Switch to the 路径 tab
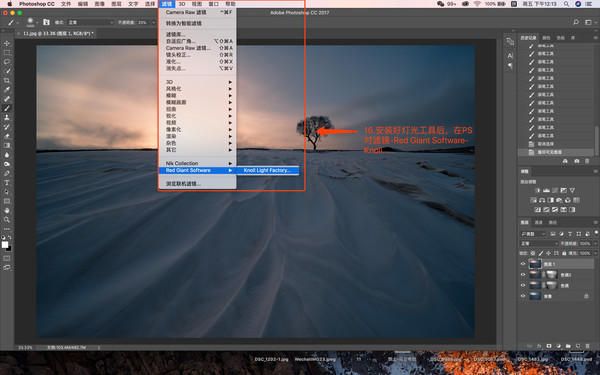 tap(553, 222)
